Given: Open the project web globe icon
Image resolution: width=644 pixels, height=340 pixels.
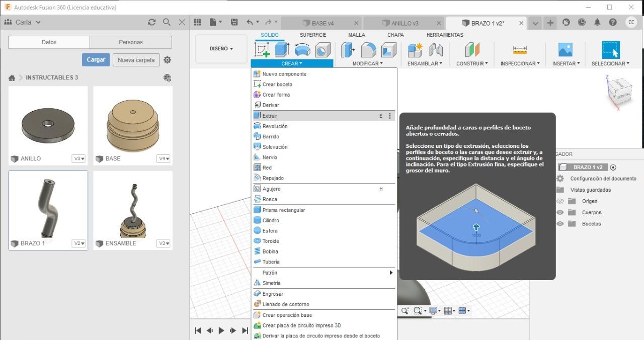Looking at the screenshot, I should pyautogui.click(x=168, y=77).
